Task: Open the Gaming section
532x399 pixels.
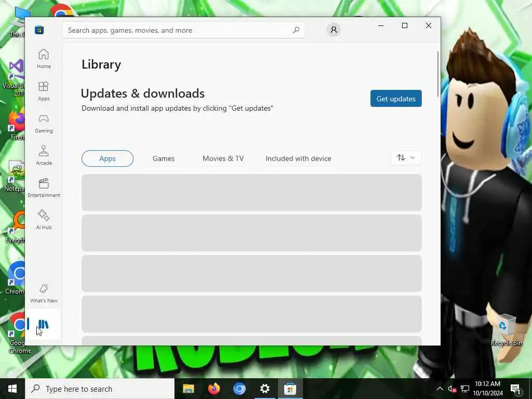Action: [x=44, y=123]
